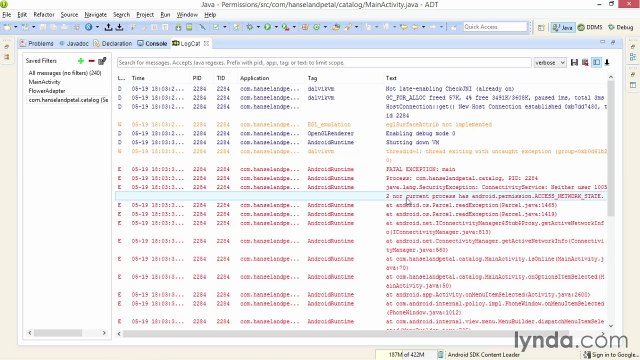Click the upload arrow toolbar icon
The height and width of the screenshot is (360, 640).
(108, 27)
